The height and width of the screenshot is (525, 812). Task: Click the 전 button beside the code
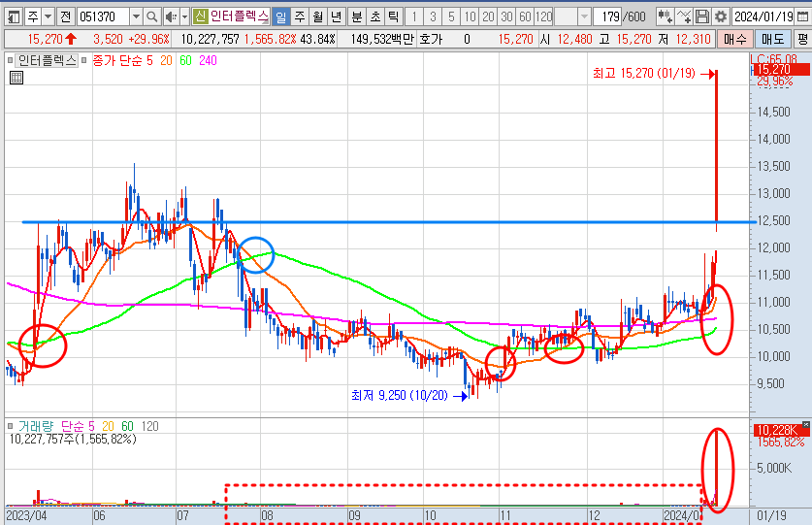point(66,17)
